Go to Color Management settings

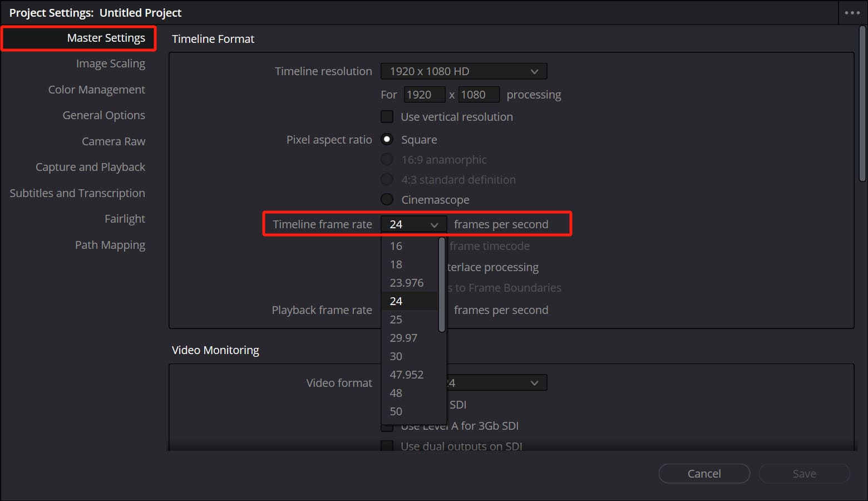point(96,89)
